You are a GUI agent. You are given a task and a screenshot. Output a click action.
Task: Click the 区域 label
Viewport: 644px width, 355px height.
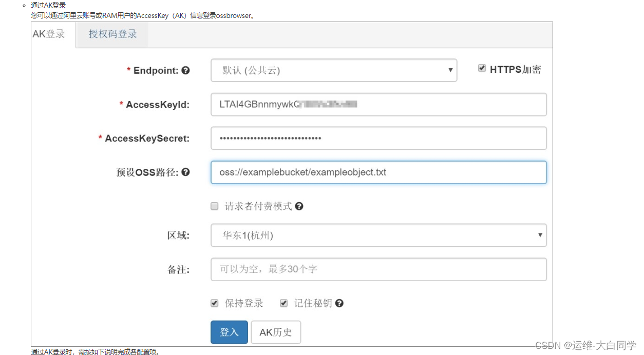tap(178, 235)
